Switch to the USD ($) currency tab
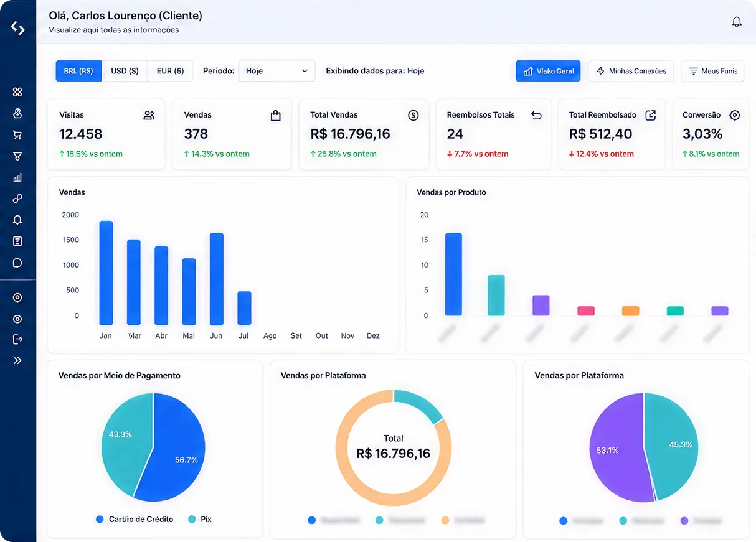756x542 pixels. (x=125, y=71)
